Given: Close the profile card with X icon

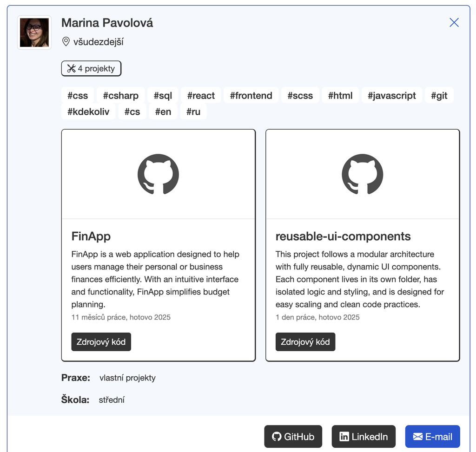Looking at the screenshot, I should (454, 22).
